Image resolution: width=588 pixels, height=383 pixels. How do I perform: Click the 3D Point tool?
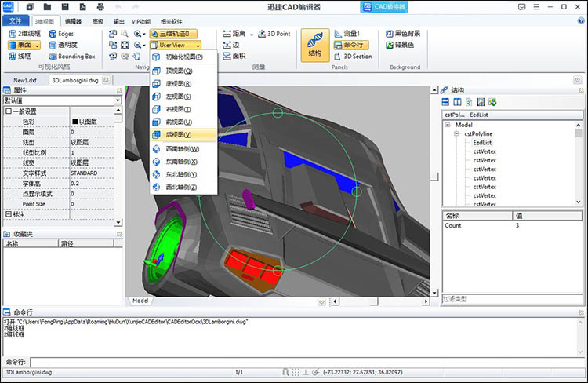(274, 34)
